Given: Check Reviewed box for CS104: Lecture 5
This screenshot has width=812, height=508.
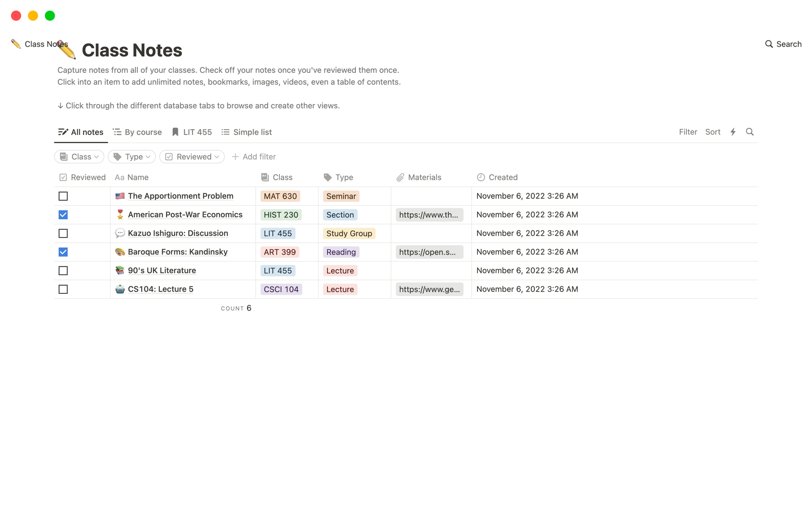Looking at the screenshot, I should 63,289.
